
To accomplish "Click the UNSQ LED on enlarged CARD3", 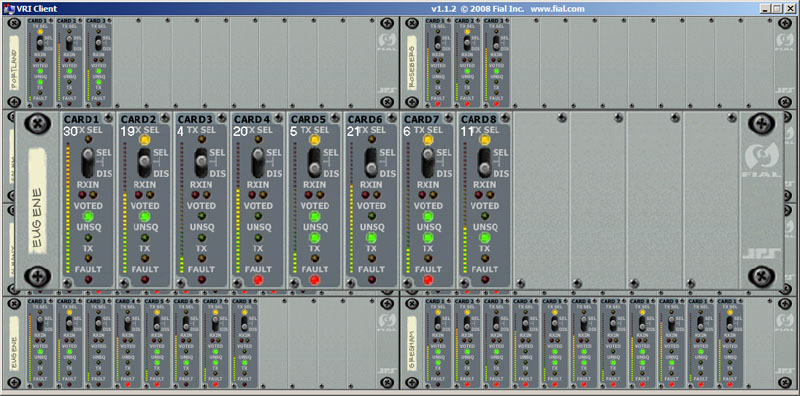I will tap(202, 237).
